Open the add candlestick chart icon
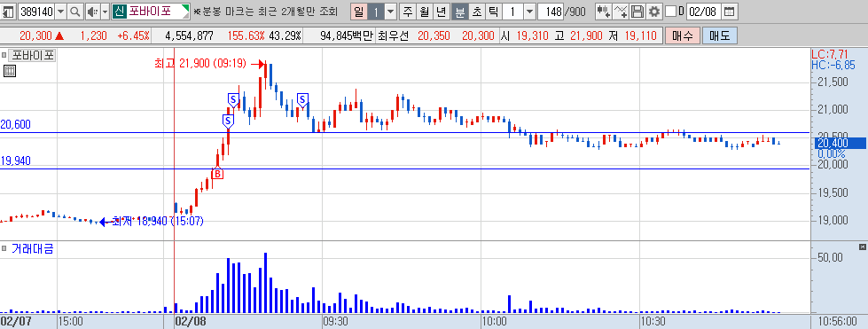 click(x=604, y=11)
